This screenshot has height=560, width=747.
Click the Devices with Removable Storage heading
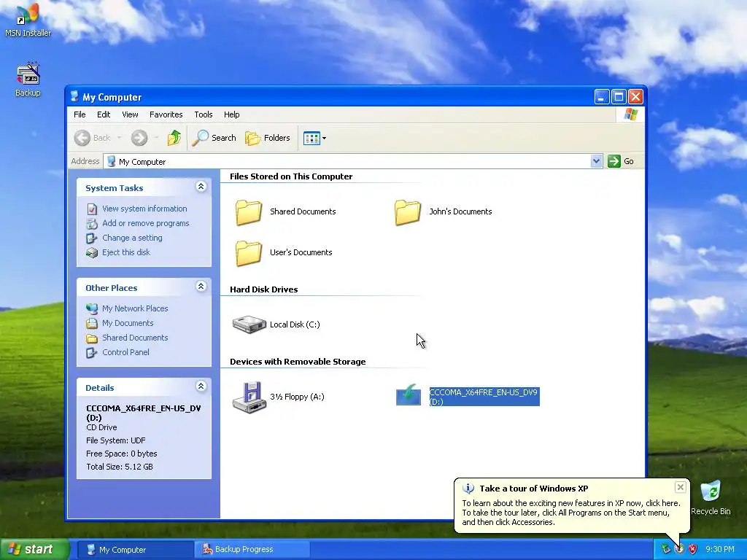(298, 362)
